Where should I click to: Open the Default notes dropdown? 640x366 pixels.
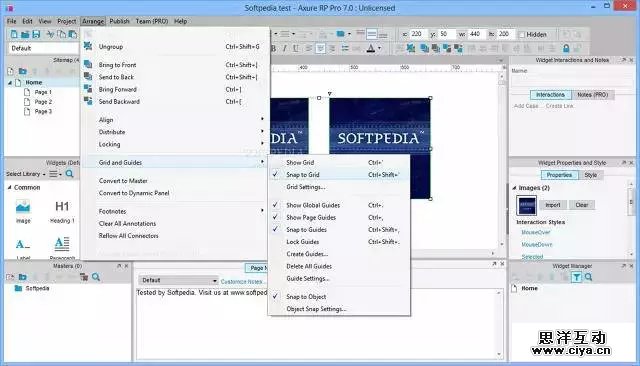click(178, 280)
